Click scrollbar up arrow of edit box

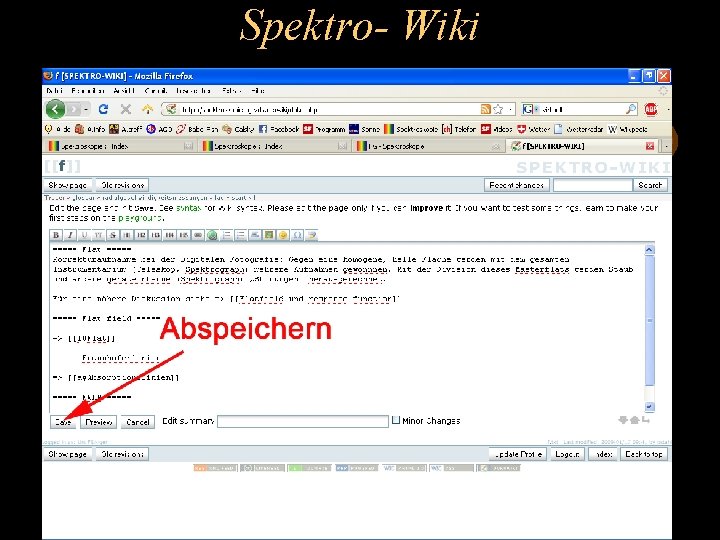pyautogui.click(x=649, y=250)
